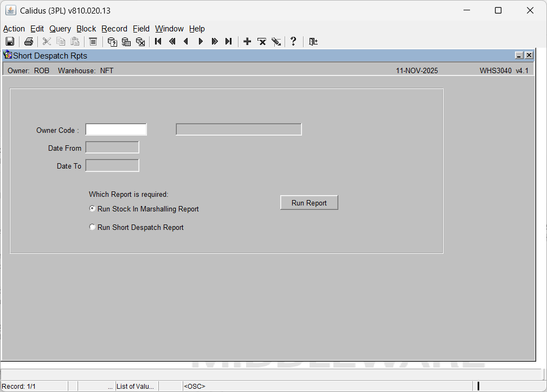Open the Query menu
Screen dimensions: 547x392
(x=60, y=29)
